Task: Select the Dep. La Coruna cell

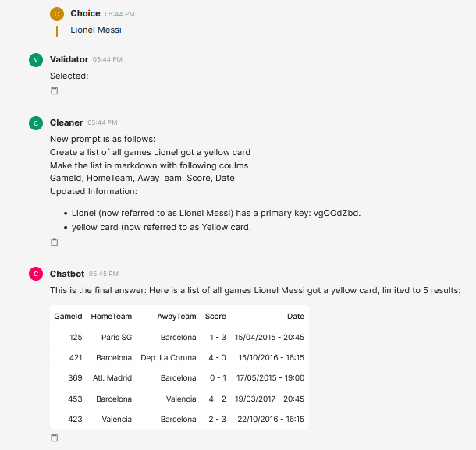Action: coord(169,357)
